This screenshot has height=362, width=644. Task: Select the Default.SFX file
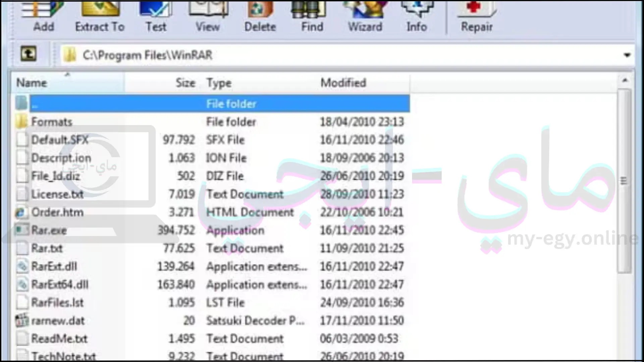[60, 140]
